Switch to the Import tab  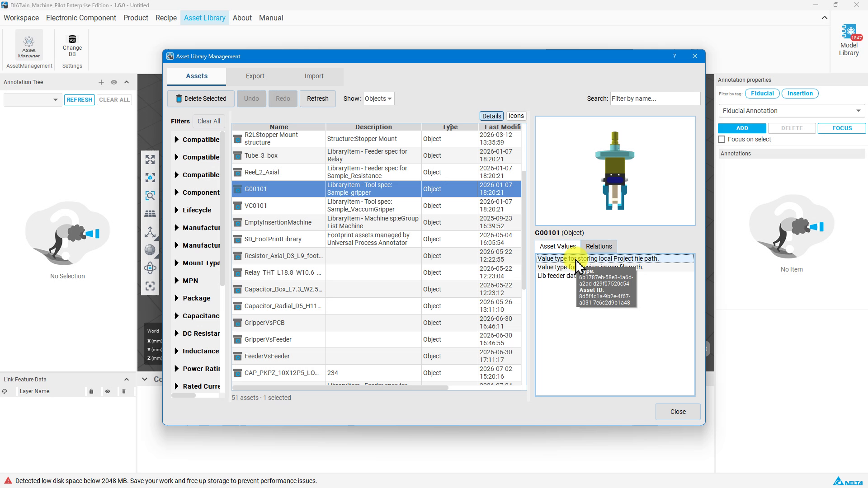[314, 76]
